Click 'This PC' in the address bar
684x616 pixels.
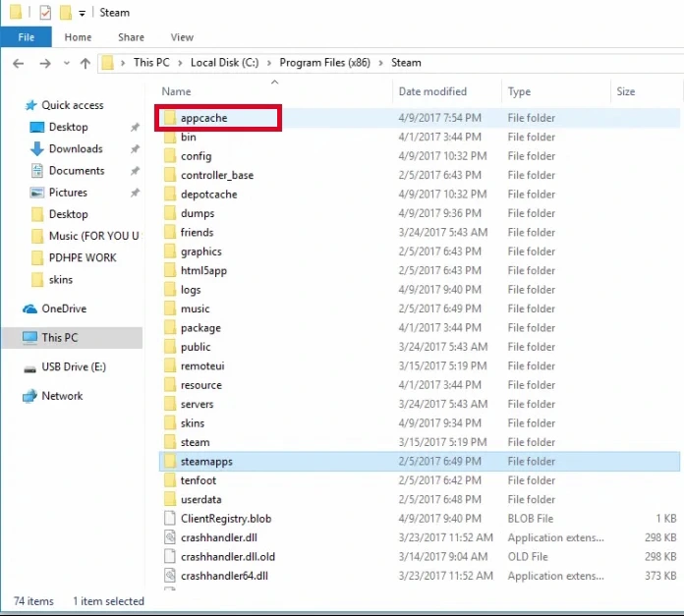click(151, 63)
